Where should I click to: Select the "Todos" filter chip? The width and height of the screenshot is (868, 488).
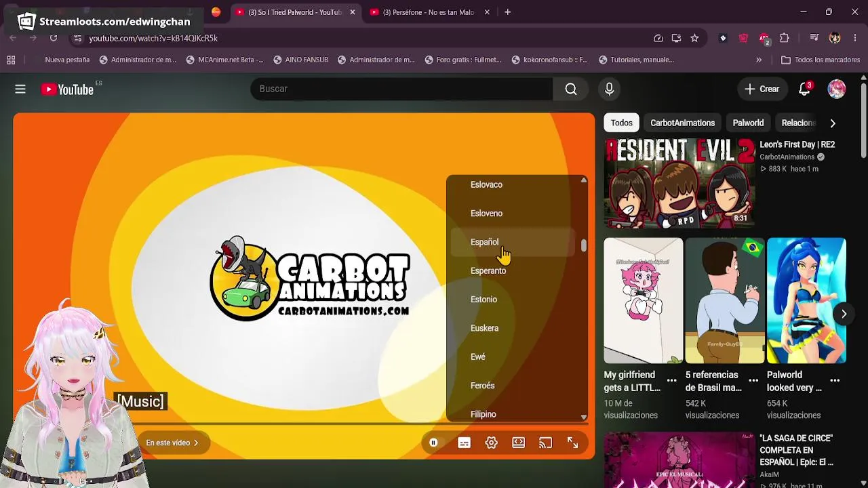coord(622,123)
